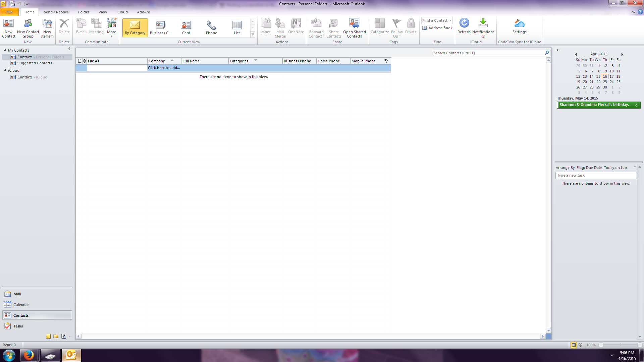Open the File tab

[x=9, y=12]
